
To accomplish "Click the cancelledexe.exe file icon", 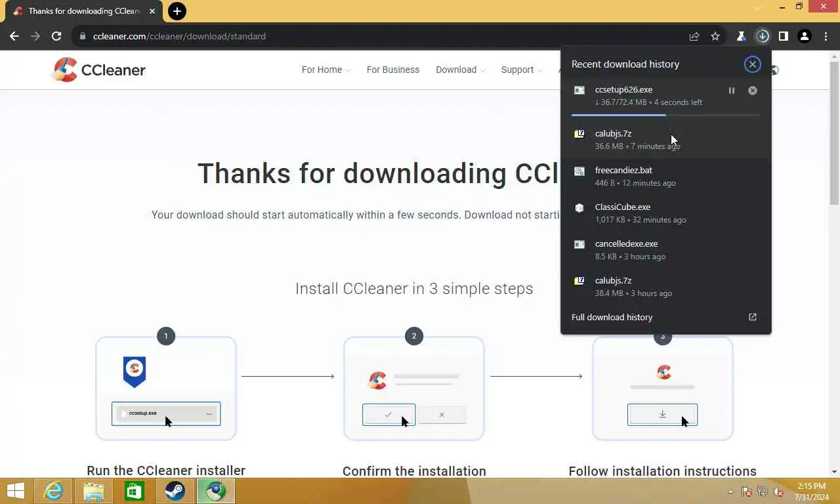I will click(x=579, y=245).
